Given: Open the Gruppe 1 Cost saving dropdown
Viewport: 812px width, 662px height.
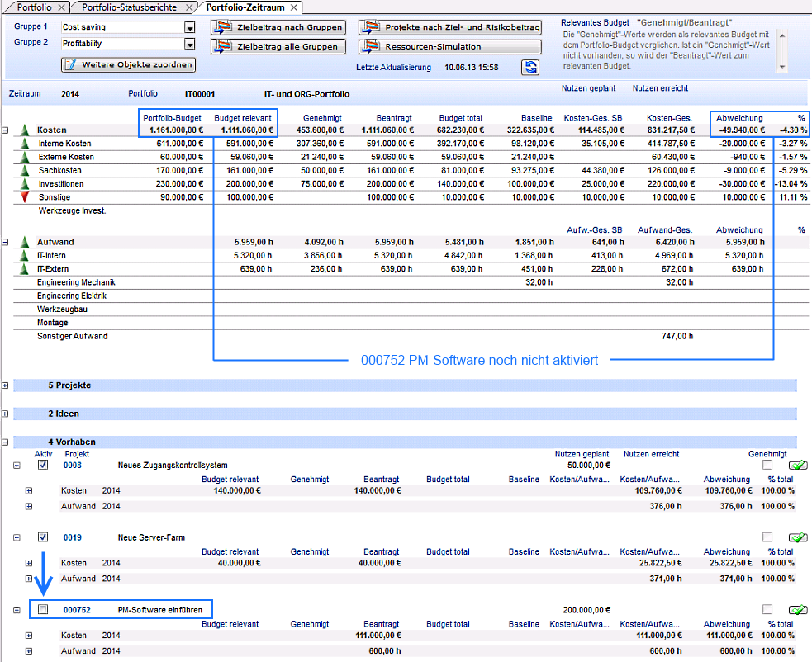Looking at the screenshot, I should pyautogui.click(x=190, y=27).
